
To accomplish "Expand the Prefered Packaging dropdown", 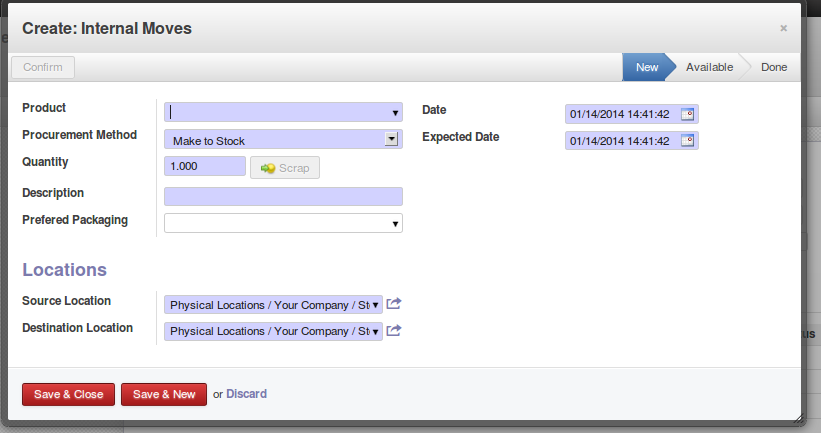I will (x=396, y=223).
